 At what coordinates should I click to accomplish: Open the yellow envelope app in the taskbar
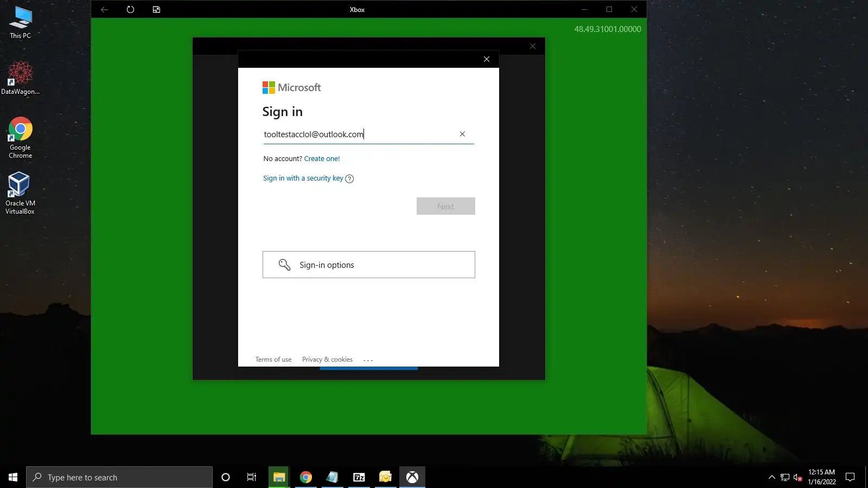tap(386, 477)
